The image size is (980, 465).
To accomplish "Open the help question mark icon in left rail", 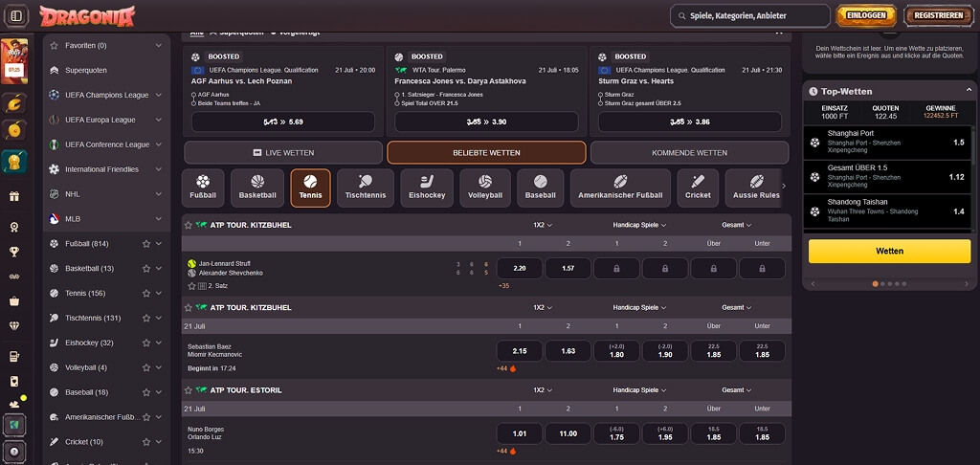I will click(x=13, y=452).
